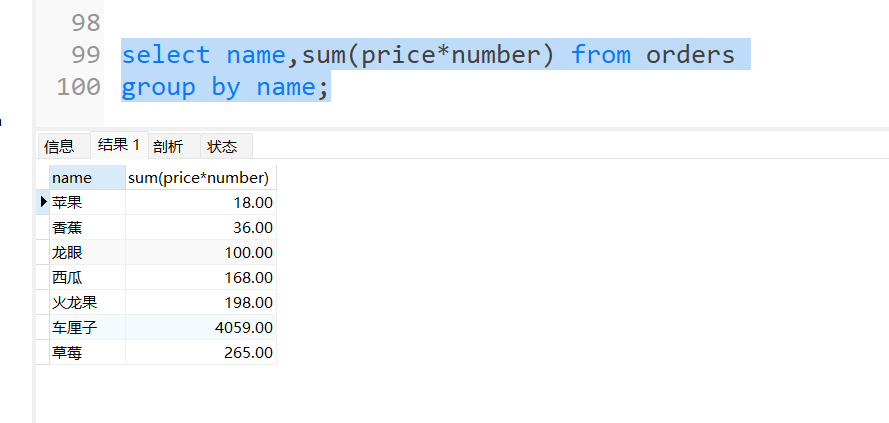This screenshot has width=889, height=423.
Task: Click the 265.00 value cell
Action: coord(200,352)
